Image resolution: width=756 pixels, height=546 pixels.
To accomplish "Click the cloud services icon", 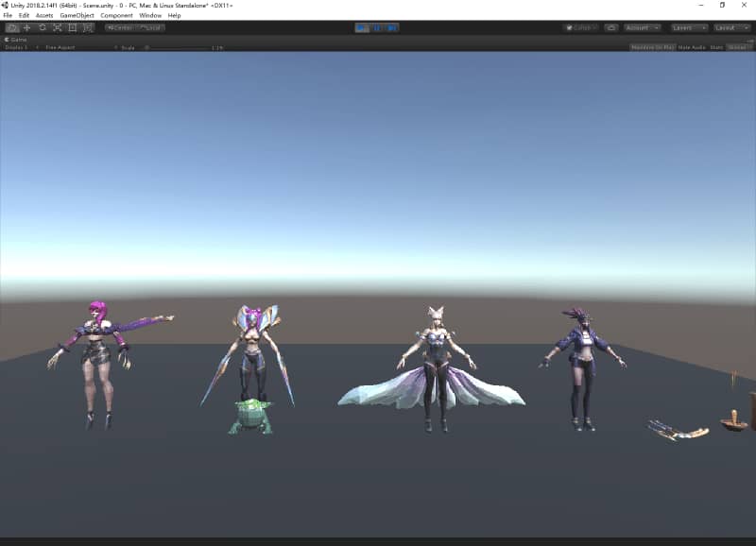I will (x=611, y=28).
